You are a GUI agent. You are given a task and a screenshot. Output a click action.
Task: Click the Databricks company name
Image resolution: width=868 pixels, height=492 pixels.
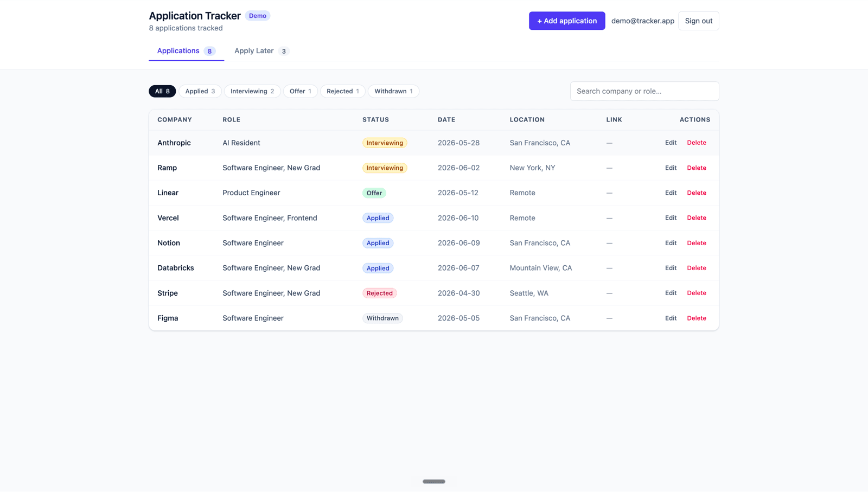tap(176, 268)
